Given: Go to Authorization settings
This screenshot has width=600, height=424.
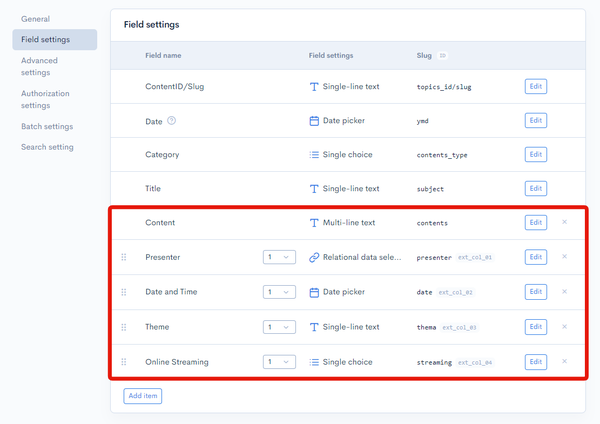Looking at the screenshot, I should 45,99.
